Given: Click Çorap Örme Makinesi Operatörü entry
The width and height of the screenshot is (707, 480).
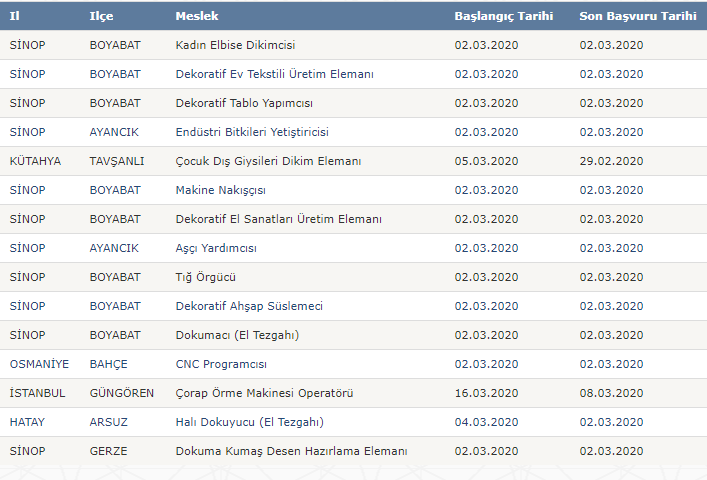Looking at the screenshot, I should coord(264,393).
